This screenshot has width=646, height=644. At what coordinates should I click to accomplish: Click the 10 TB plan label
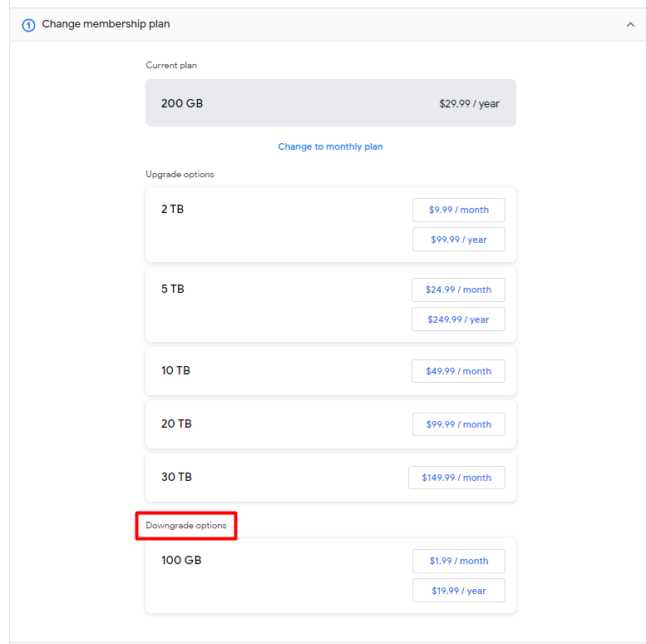175,370
